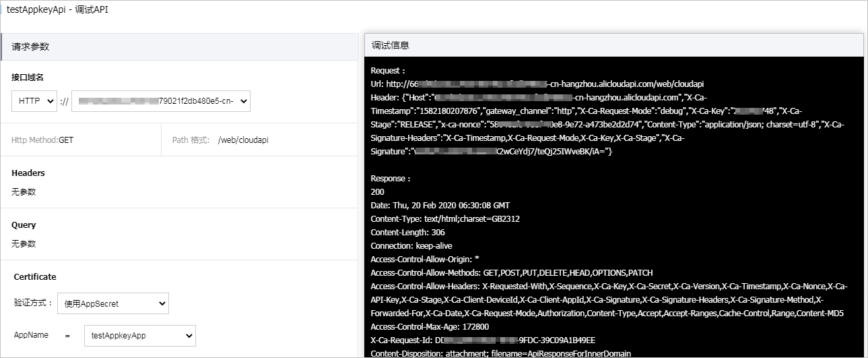The image size is (868, 358).
Task: Click the Response status code 200
Action: point(377,192)
